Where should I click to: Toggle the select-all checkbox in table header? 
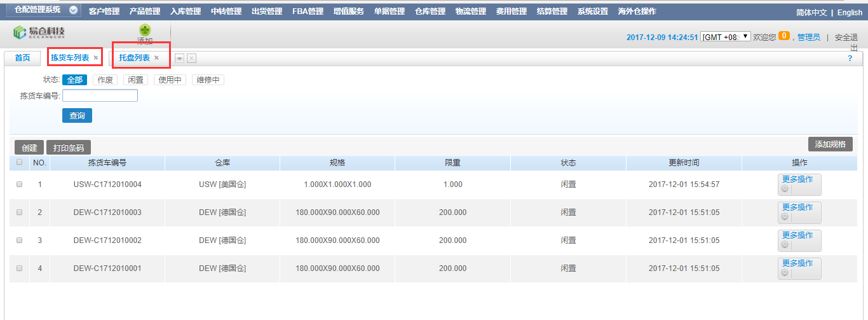pyautogui.click(x=19, y=162)
